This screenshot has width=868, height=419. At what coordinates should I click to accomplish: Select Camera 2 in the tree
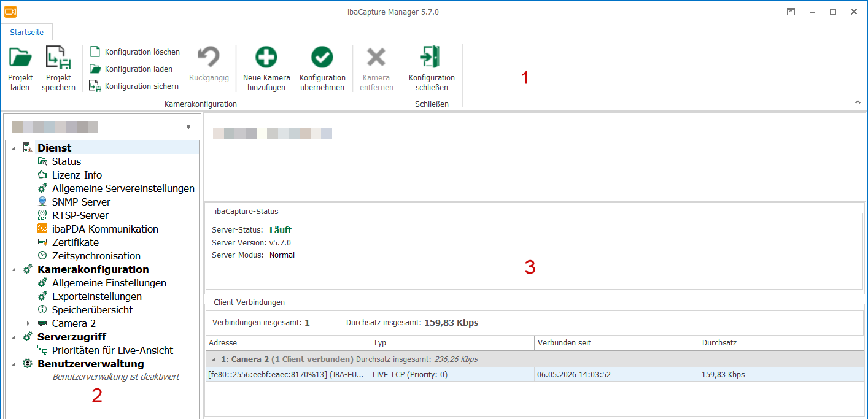74,323
